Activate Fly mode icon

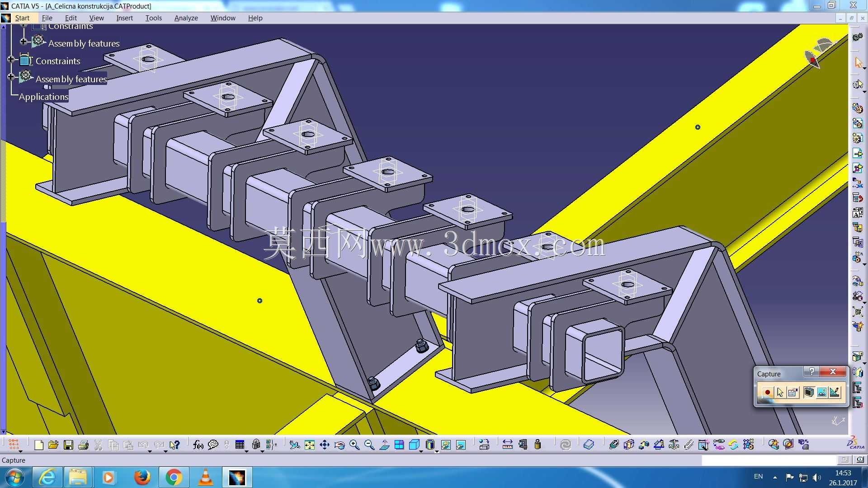coord(295,445)
